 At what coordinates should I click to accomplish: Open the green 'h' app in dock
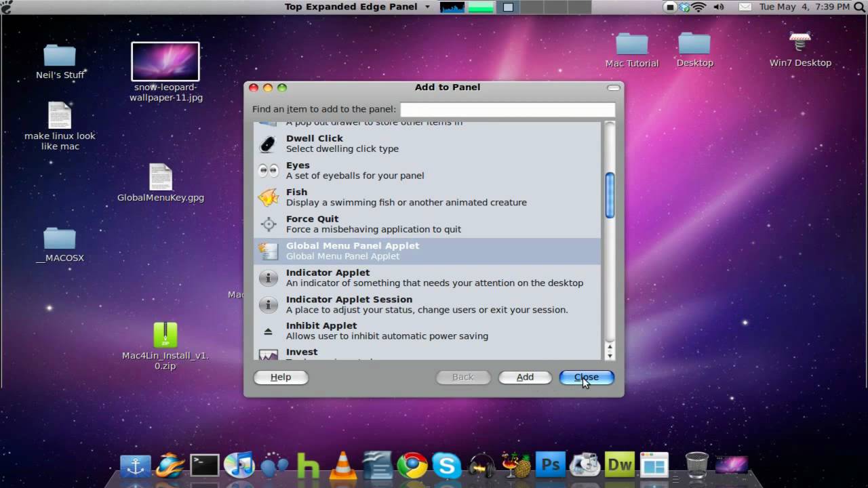pyautogui.click(x=309, y=466)
